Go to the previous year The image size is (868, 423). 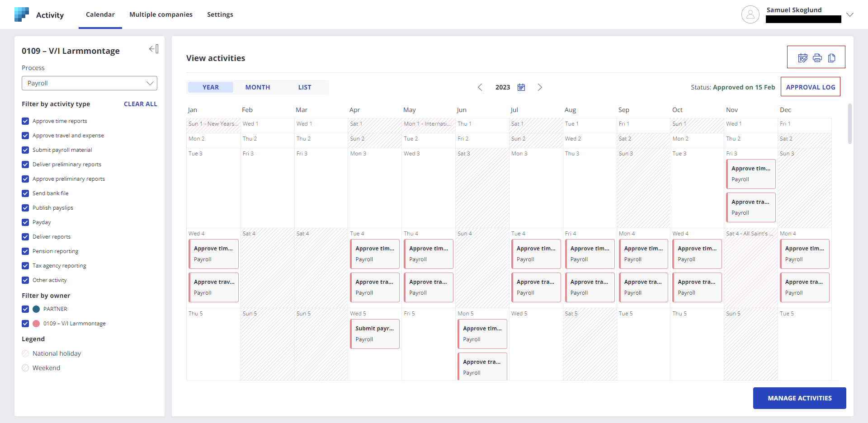(480, 87)
